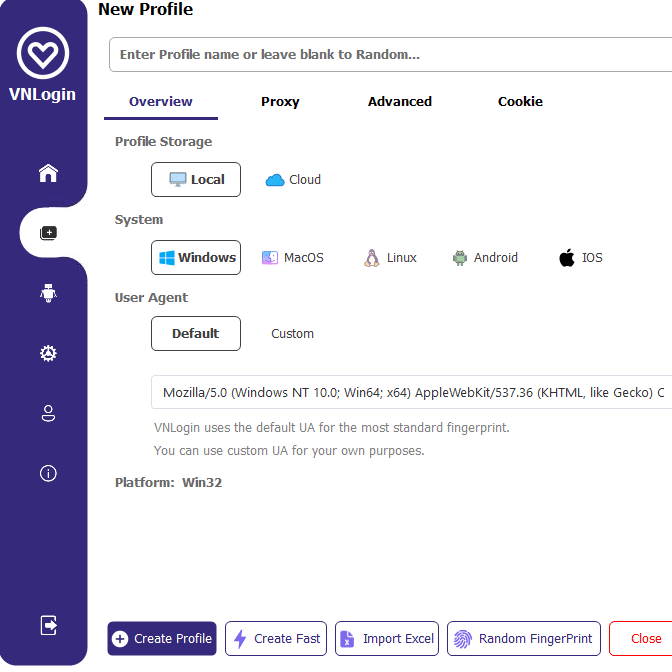Click the red Close button
The image size is (672, 672).
tap(641, 639)
